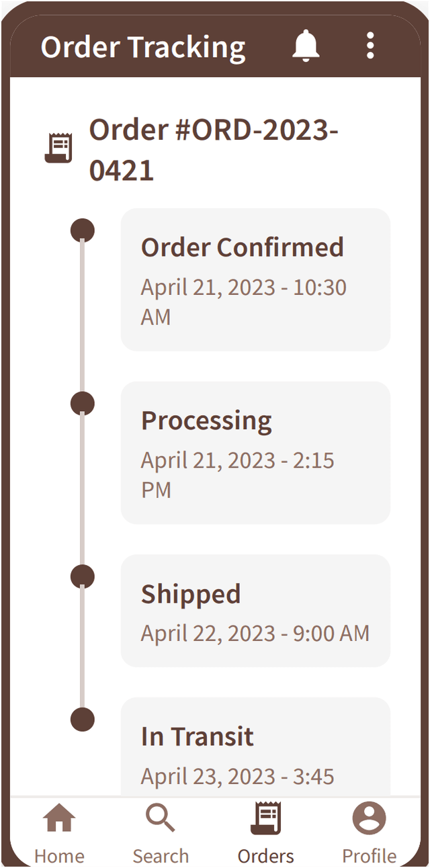Screen dimensions: 430x868
Task: Open the Processing status card
Action: [x=255, y=453]
